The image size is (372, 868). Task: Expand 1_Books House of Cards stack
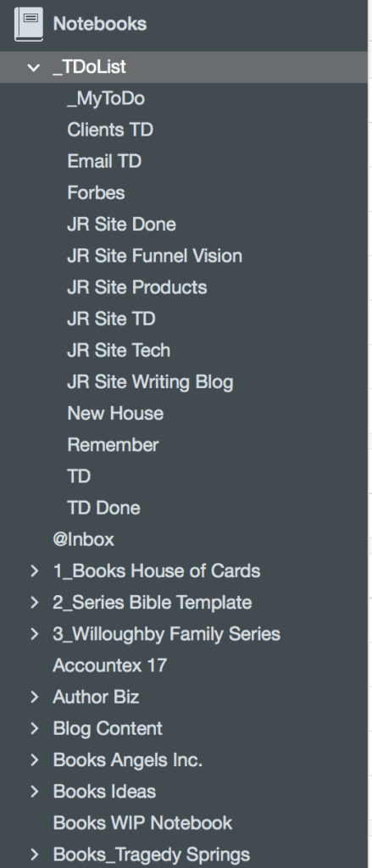tap(35, 570)
